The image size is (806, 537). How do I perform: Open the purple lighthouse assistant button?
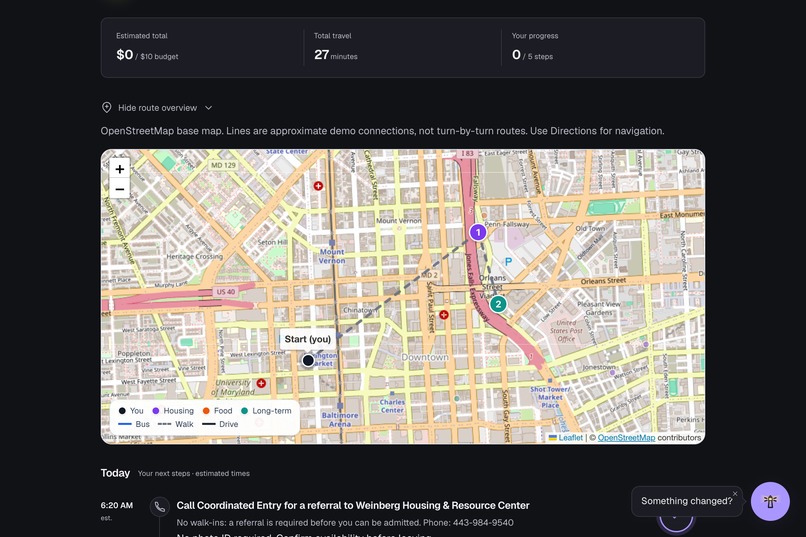pyautogui.click(x=770, y=502)
